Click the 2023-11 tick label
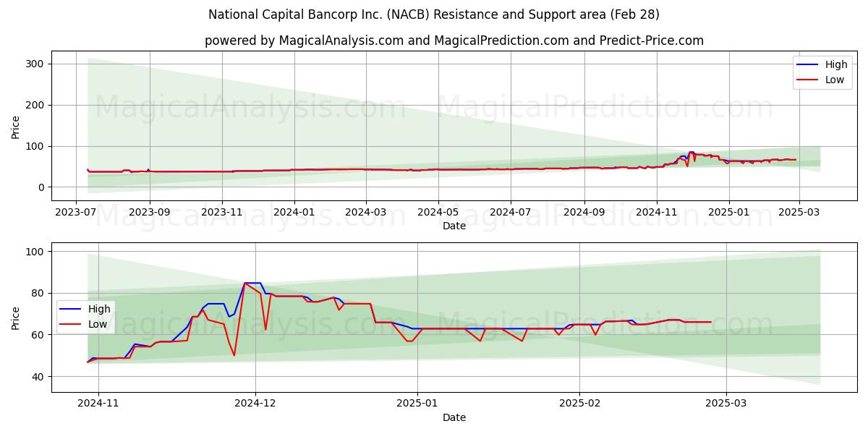868x434 pixels. [x=221, y=212]
